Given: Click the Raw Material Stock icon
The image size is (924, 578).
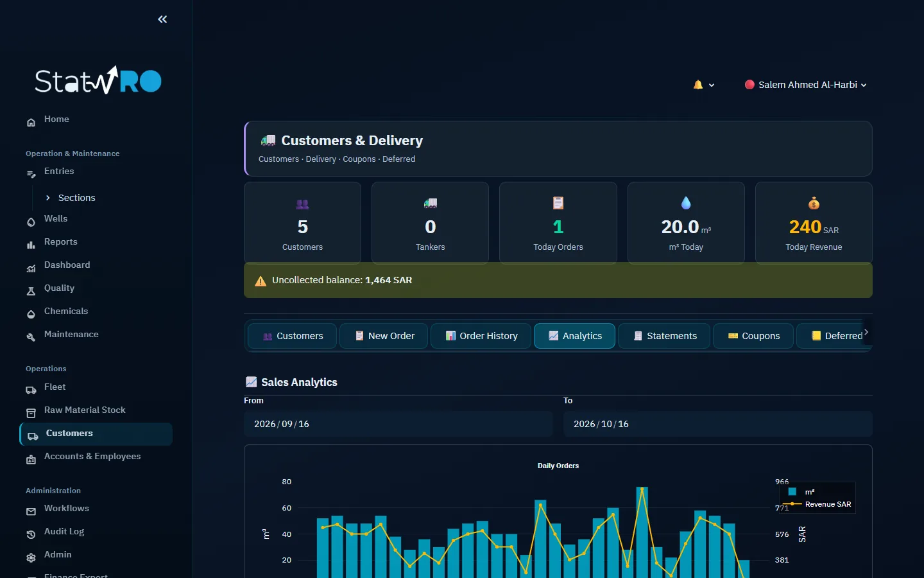Looking at the screenshot, I should tap(31, 413).
